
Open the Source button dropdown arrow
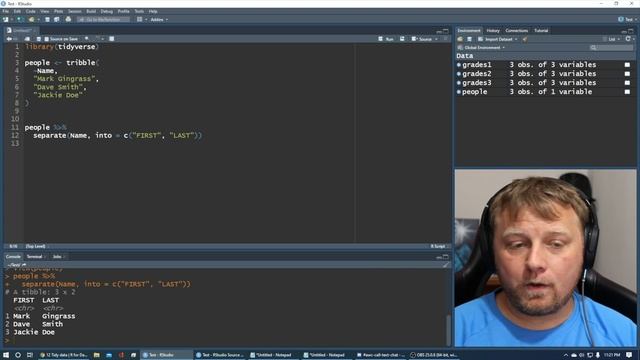(x=436, y=39)
